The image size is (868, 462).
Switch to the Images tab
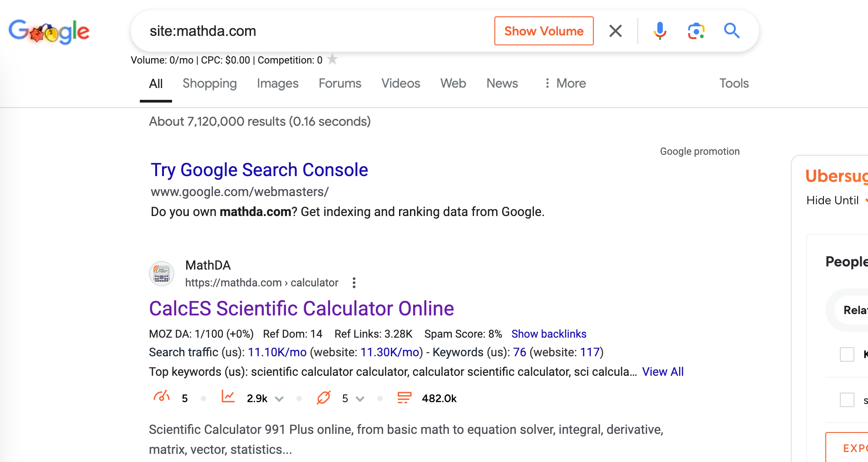[278, 84]
